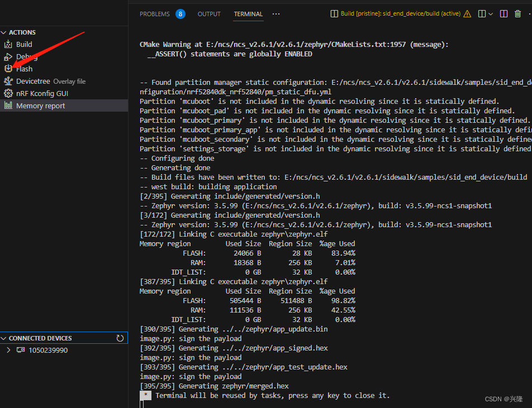Click the Build action icon

pyautogui.click(x=8, y=45)
